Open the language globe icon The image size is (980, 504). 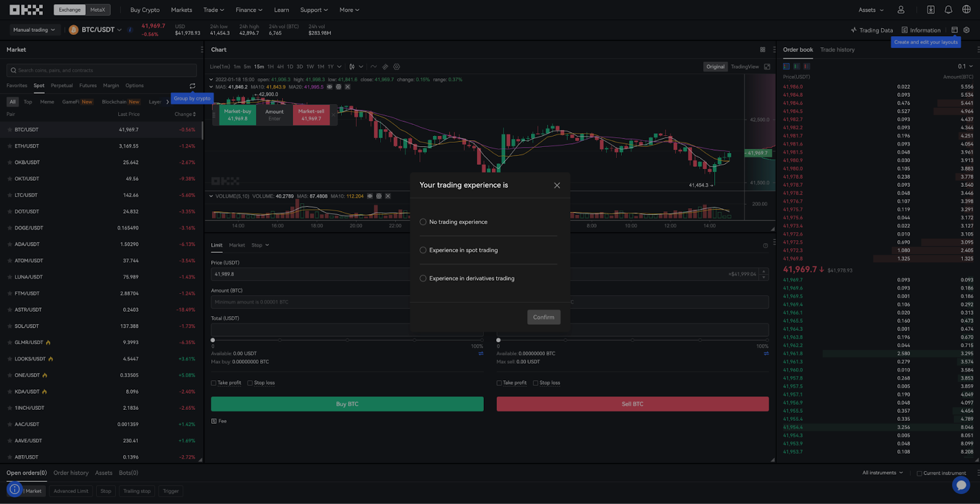(967, 10)
